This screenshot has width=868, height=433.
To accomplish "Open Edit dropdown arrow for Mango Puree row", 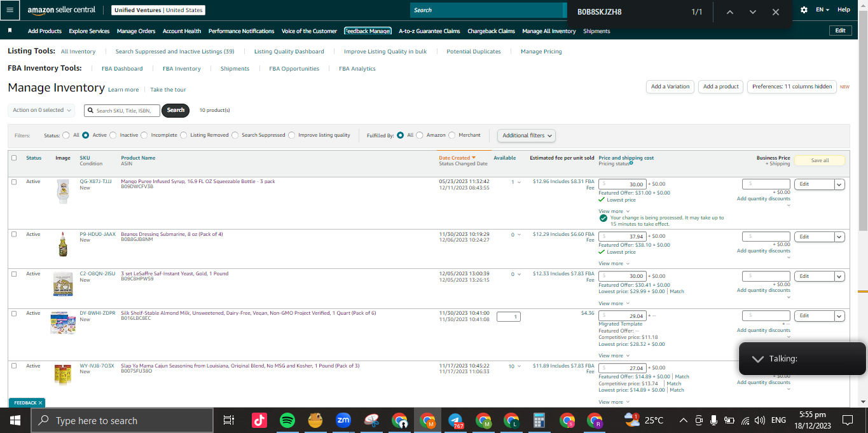I will click(839, 184).
